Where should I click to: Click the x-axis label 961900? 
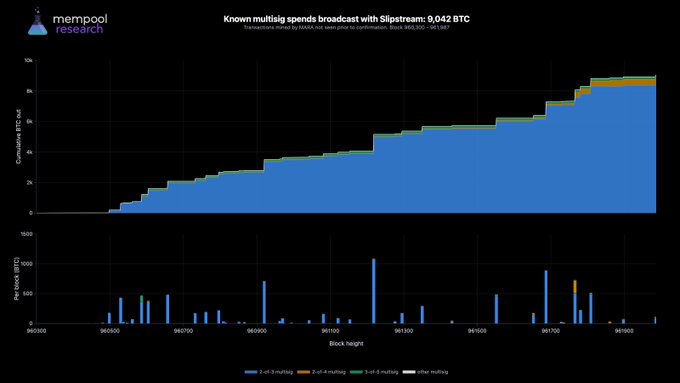coord(624,331)
